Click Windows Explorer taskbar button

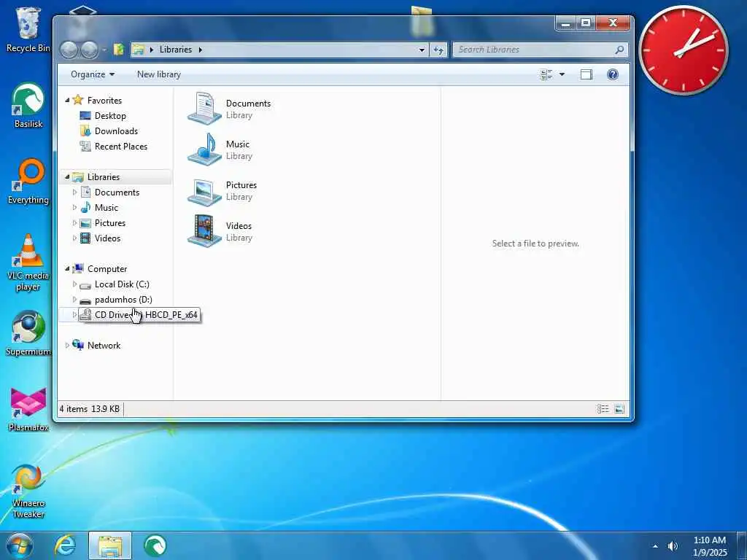pyautogui.click(x=110, y=545)
